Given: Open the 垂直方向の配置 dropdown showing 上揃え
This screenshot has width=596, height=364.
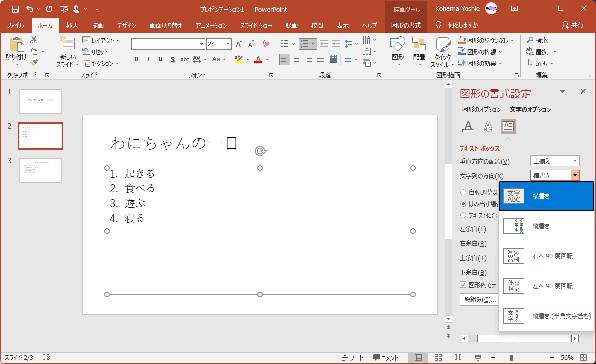Looking at the screenshot, I should point(555,161).
